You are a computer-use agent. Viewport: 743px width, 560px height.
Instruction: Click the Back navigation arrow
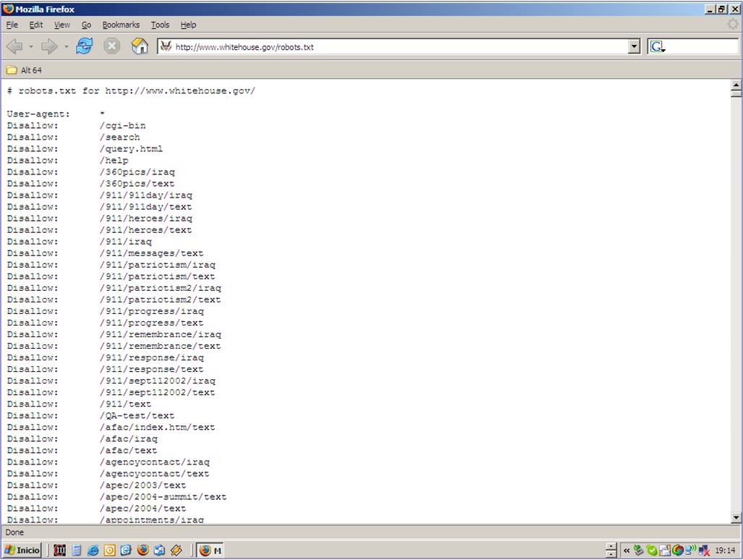14,46
